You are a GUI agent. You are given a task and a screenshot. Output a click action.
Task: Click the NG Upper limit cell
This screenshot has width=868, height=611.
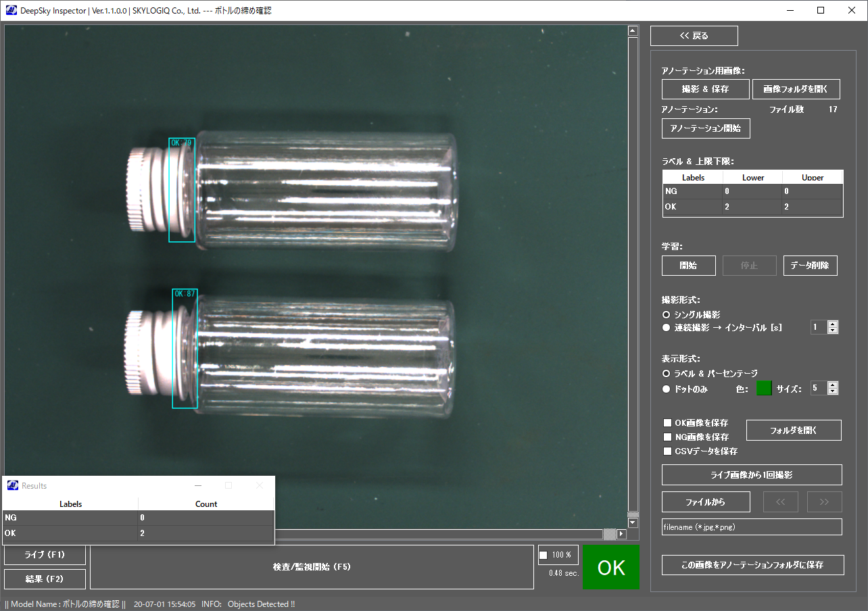click(812, 192)
